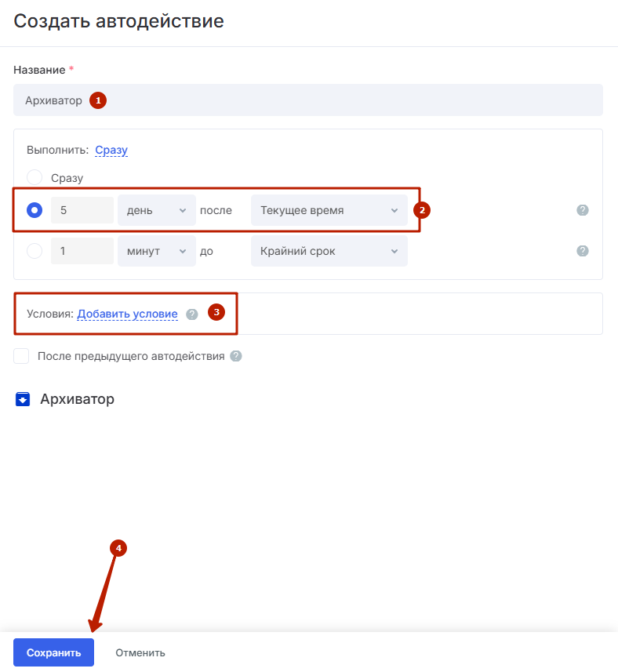Select the radio button for 5 день после
The height and width of the screenshot is (672, 618).
pyautogui.click(x=35, y=210)
